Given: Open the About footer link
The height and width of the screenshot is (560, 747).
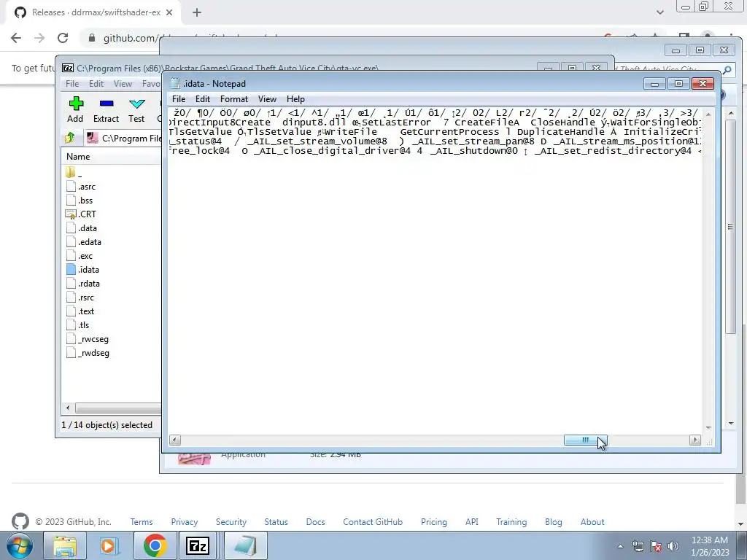Looking at the screenshot, I should (x=592, y=522).
